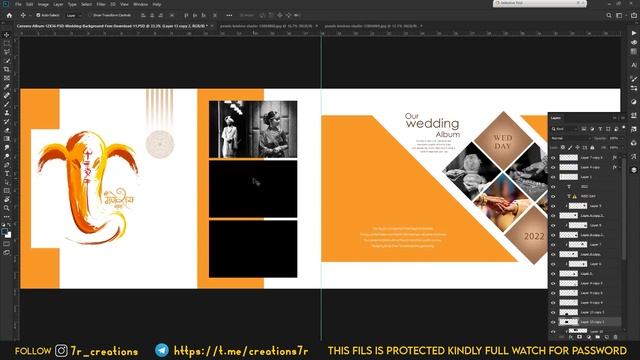Click the foreground color swatch
Image resolution: width=640 pixels, height=360 pixels.
5,232
